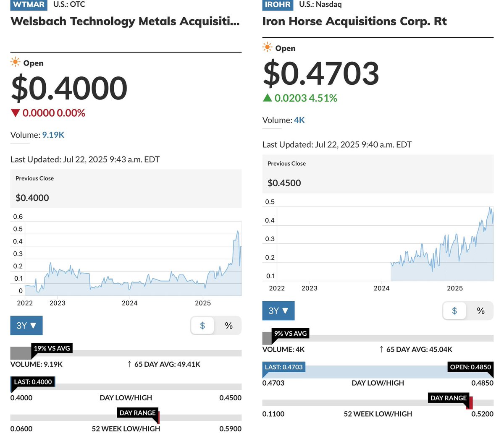504x436 pixels.
Task: Click WTMAR Previous Close value $0.4000
Action: [32, 198]
